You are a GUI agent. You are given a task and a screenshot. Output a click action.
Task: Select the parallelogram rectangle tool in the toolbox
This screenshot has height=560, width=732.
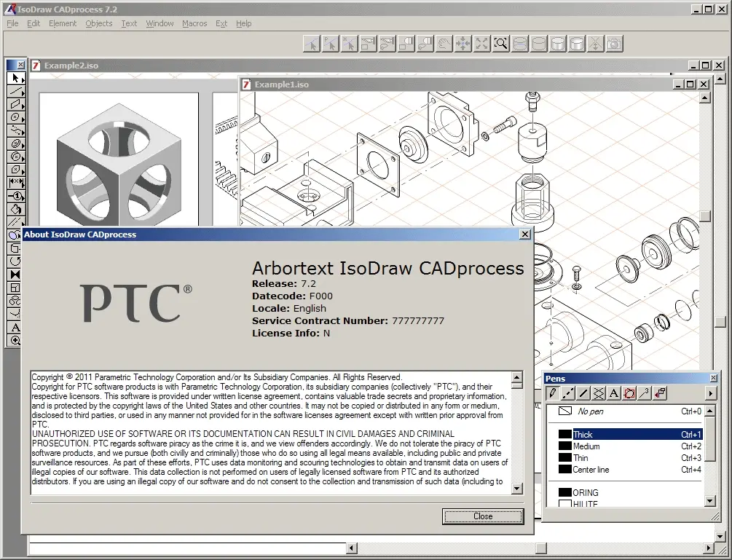pos(15,104)
